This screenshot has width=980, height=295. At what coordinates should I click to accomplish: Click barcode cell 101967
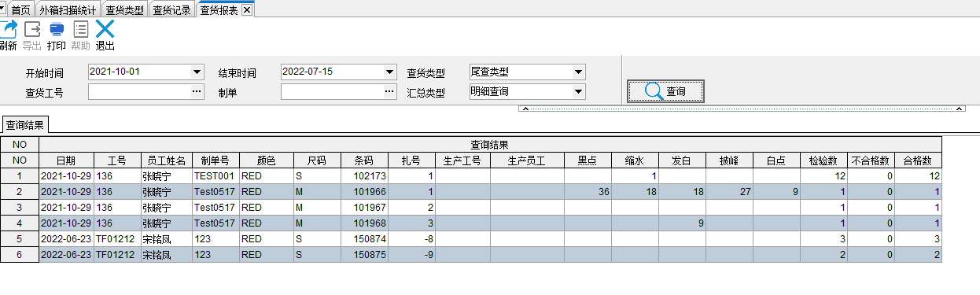click(364, 208)
